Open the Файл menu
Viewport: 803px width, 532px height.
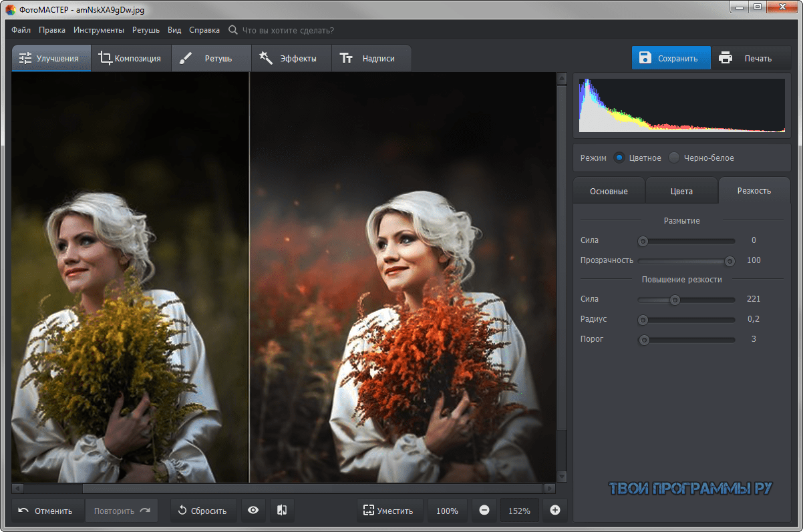(21, 30)
